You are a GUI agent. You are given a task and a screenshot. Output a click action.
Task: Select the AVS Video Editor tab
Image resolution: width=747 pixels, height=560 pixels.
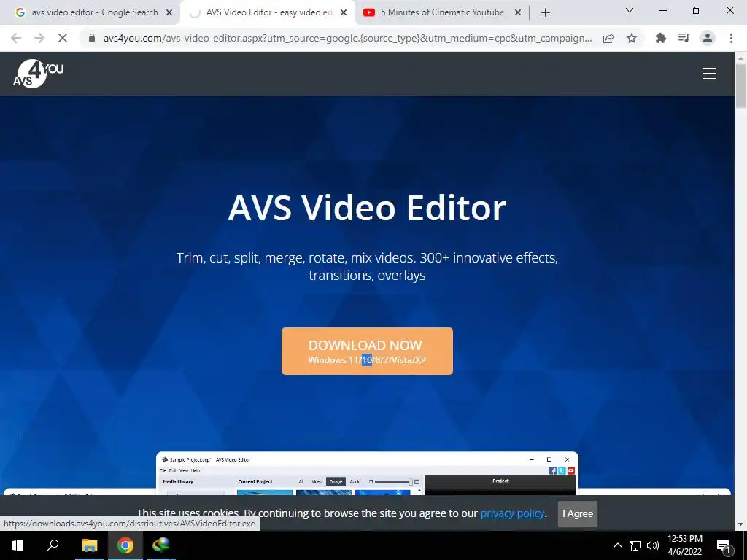point(268,13)
